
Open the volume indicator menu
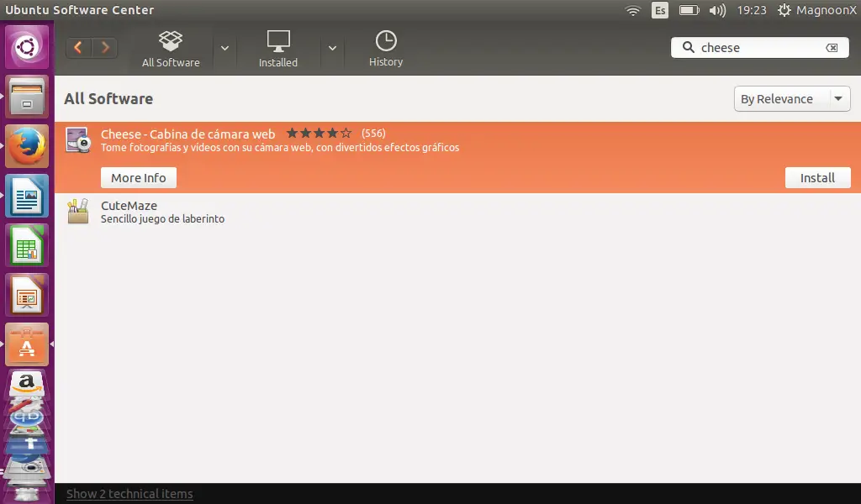coord(716,10)
